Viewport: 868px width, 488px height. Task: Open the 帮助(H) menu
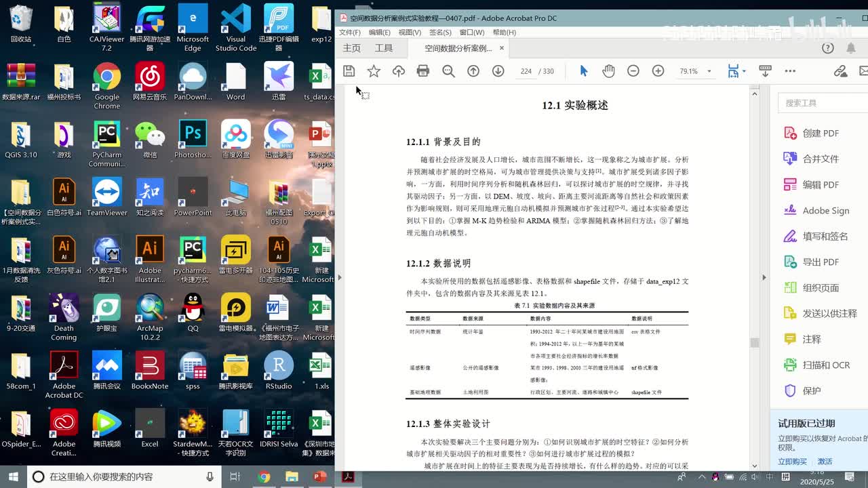click(x=504, y=33)
